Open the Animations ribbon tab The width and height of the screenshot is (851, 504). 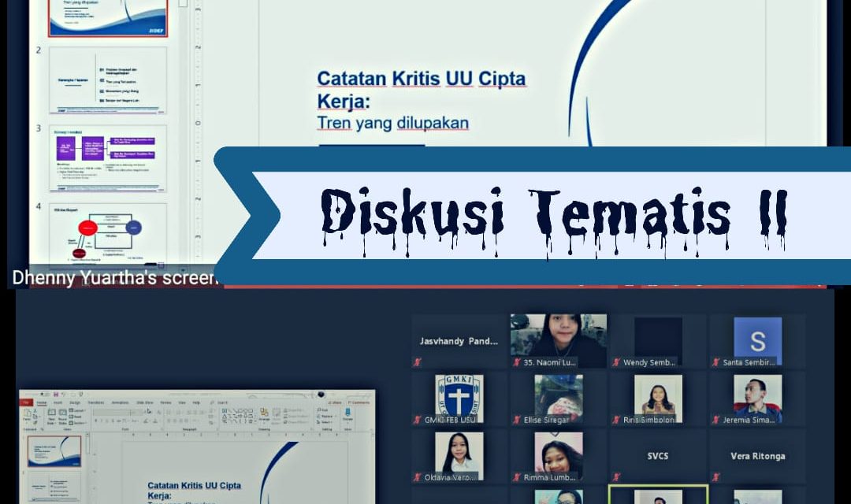coord(120,402)
